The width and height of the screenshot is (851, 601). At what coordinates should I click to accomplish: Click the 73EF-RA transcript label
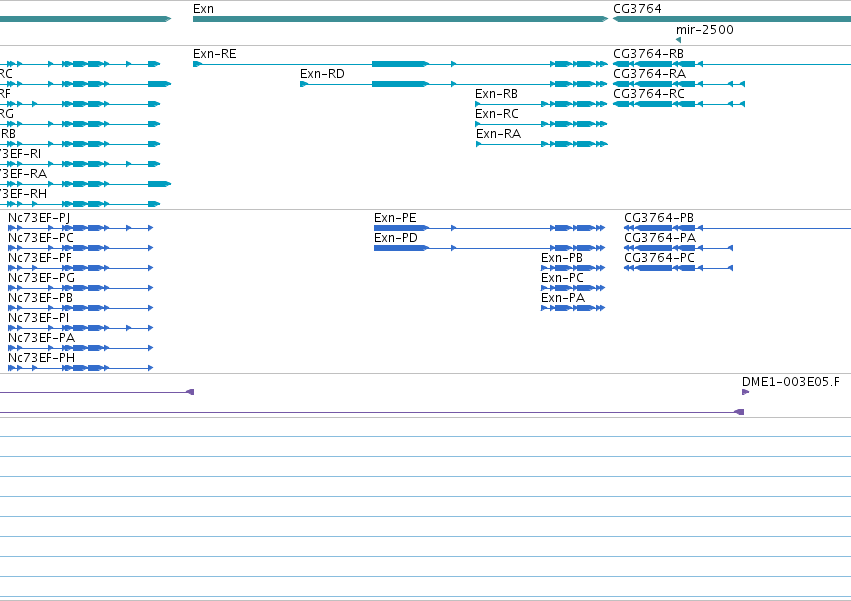click(23, 174)
